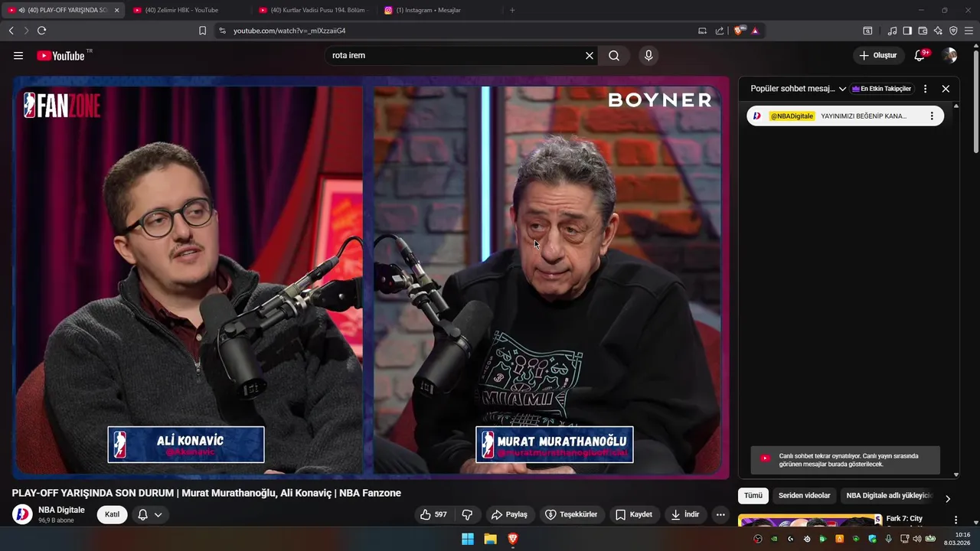
Task: Go back in browser history
Action: point(11,31)
